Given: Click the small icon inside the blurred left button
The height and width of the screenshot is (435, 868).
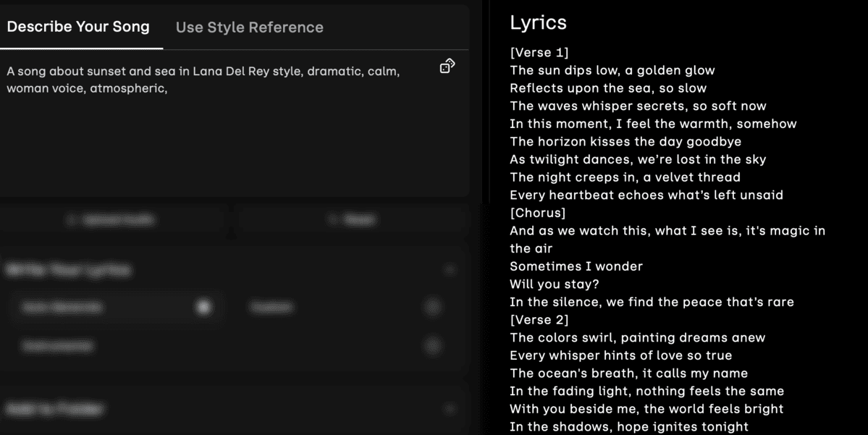Looking at the screenshot, I should pyautogui.click(x=72, y=220).
